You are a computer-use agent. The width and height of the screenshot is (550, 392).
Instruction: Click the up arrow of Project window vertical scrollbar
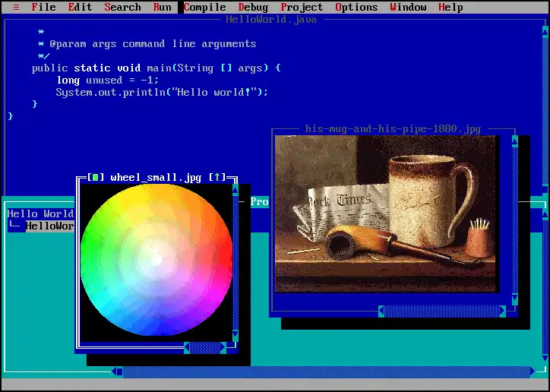pos(545,213)
